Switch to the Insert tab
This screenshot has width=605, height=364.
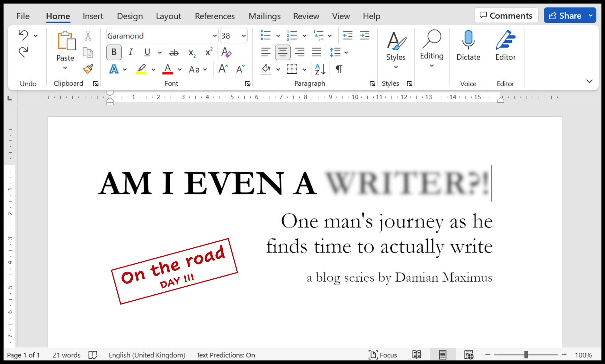[x=93, y=16]
